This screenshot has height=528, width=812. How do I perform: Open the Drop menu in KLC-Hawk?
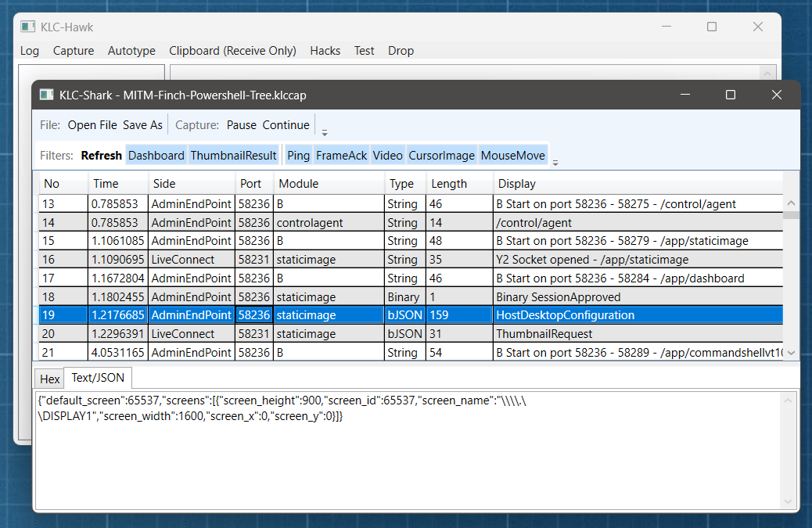(401, 51)
